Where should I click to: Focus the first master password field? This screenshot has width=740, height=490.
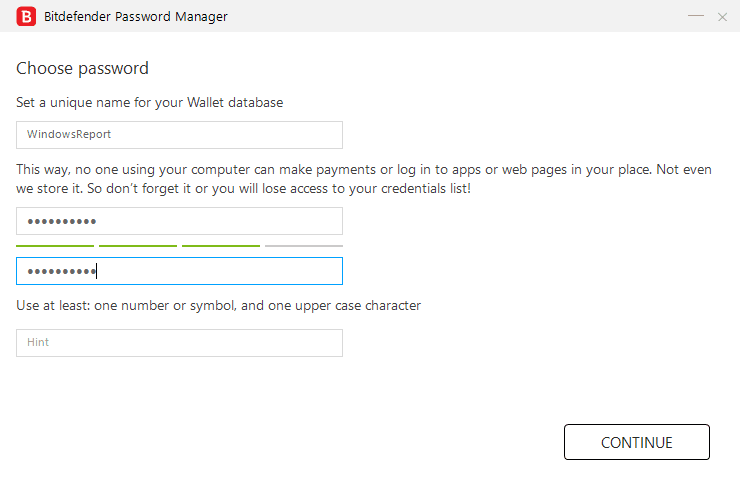pos(179,221)
